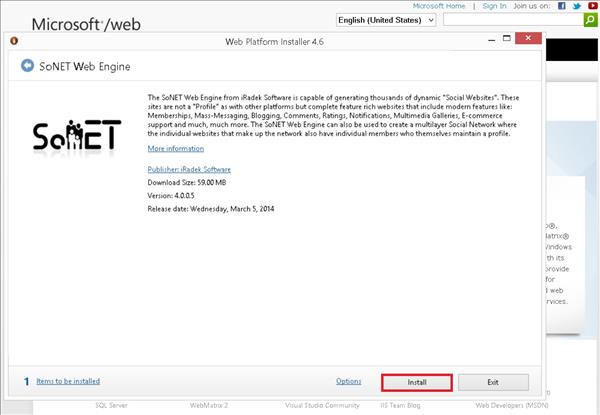600x415 pixels.
Task: Close the Web Platform Installer window
Action: [528, 38]
